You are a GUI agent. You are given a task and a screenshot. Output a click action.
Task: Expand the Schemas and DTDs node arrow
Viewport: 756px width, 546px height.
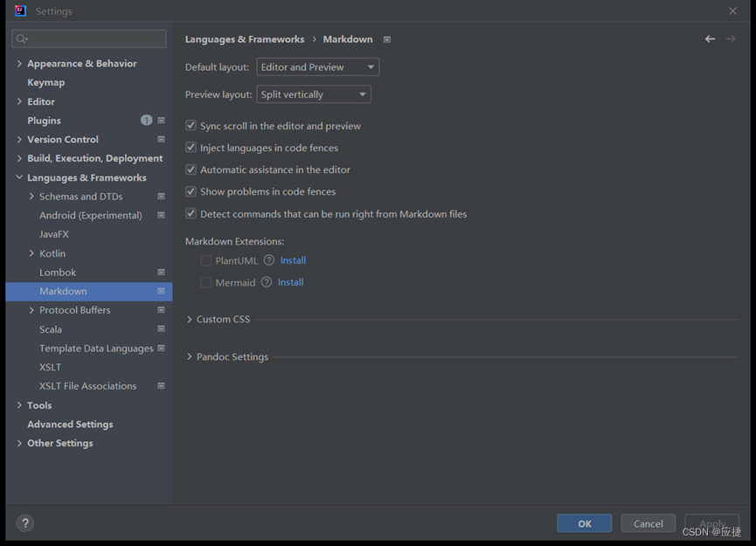(31, 197)
